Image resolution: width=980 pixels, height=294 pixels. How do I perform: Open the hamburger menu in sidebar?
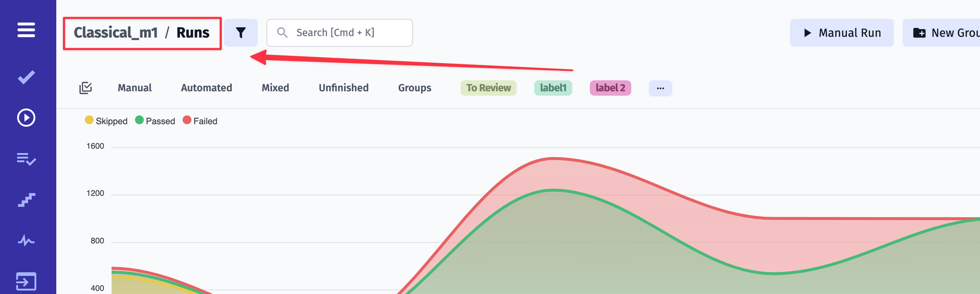pyautogui.click(x=26, y=30)
